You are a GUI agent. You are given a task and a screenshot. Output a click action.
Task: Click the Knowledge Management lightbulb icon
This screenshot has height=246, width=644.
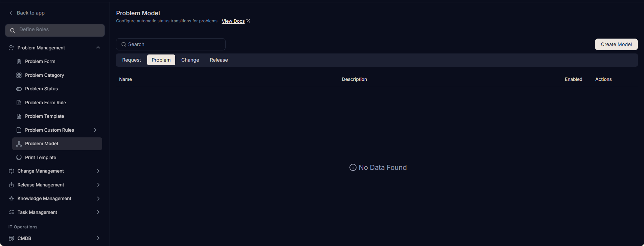[x=11, y=199]
